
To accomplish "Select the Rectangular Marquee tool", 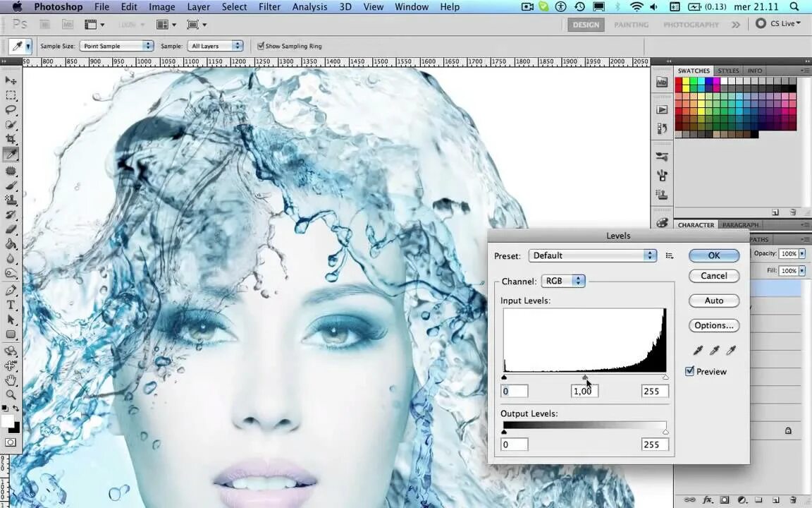I will tap(11, 95).
